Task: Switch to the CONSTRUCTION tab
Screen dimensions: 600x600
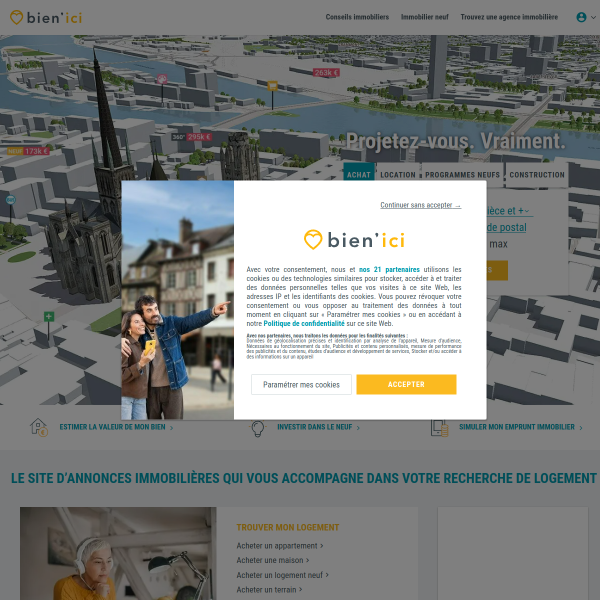Action: [x=537, y=174]
